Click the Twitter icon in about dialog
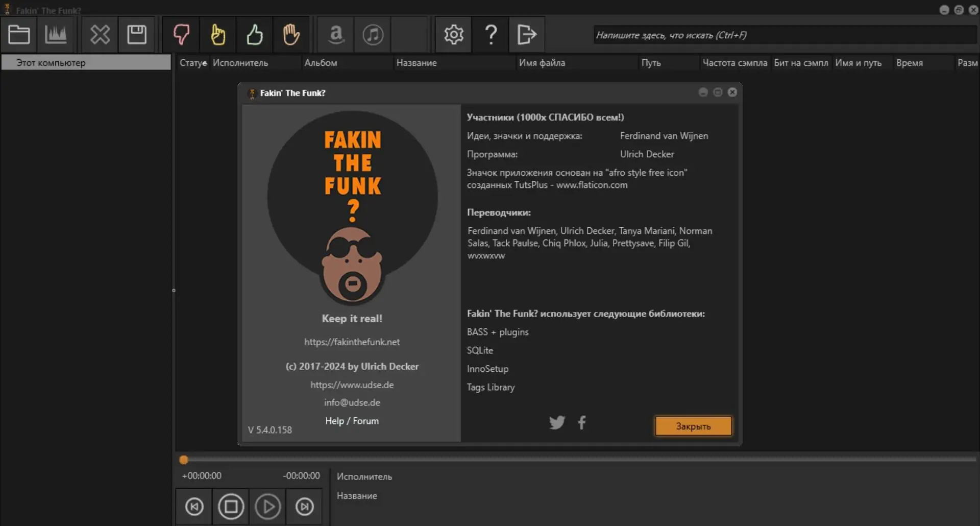The width and height of the screenshot is (980, 526). (557, 422)
